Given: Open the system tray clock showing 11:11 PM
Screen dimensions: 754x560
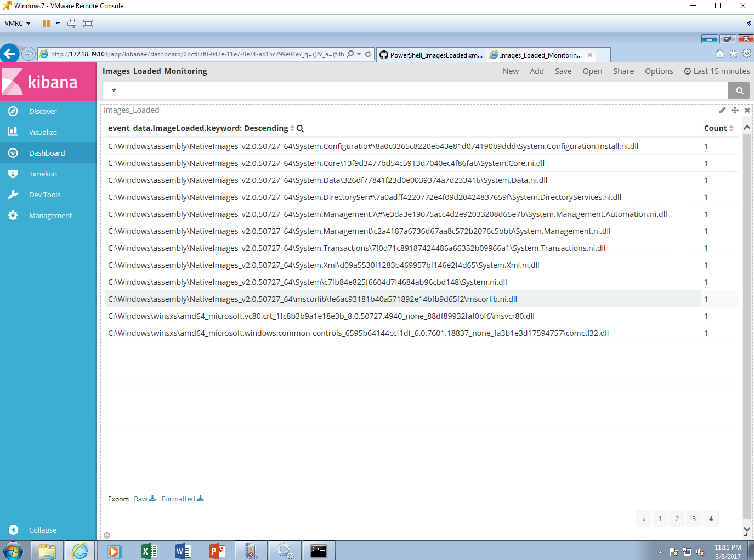Looking at the screenshot, I should pyautogui.click(x=728, y=551).
